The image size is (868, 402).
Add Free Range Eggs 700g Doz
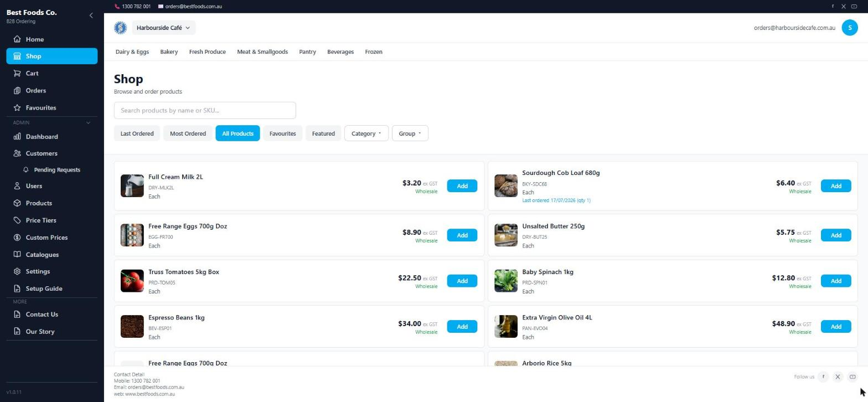pos(462,235)
